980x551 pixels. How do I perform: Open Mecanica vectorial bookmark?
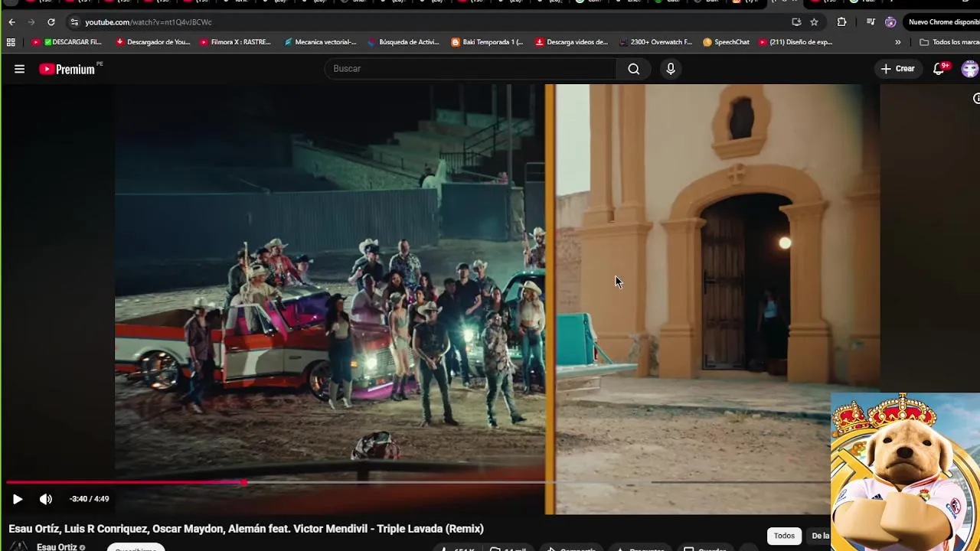pos(319,42)
